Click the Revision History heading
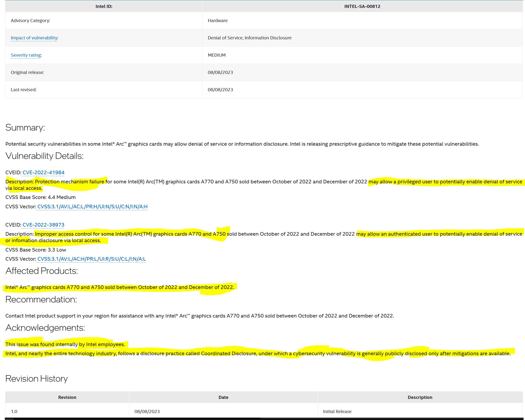Screen dimensions: 525x420 pos(37,379)
